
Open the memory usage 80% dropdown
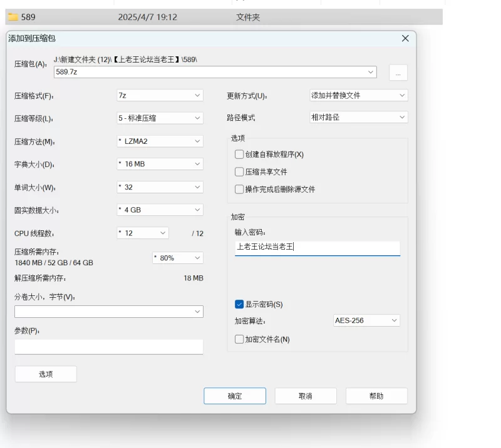(x=178, y=258)
